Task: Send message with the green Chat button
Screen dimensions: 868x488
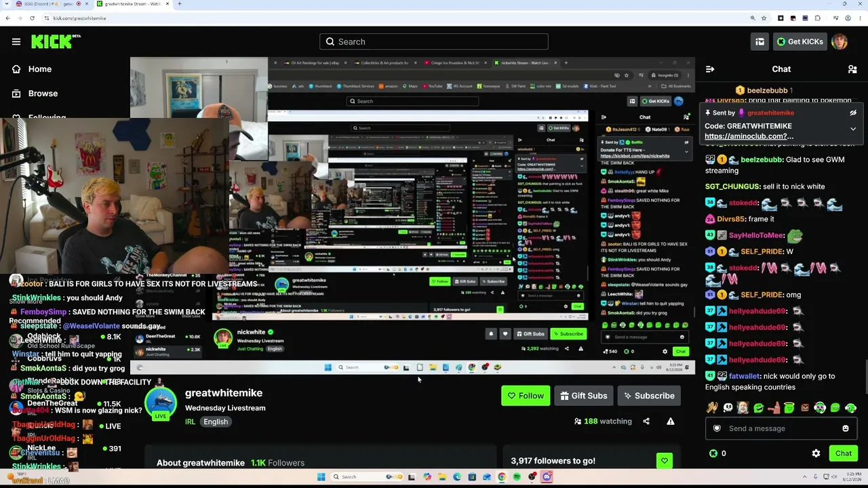Action: [844, 453]
